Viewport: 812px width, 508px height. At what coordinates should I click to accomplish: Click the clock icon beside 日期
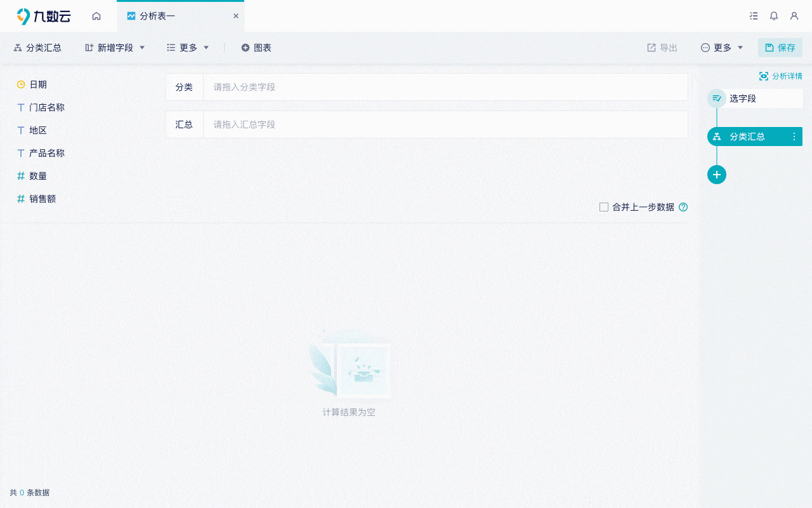click(21, 84)
